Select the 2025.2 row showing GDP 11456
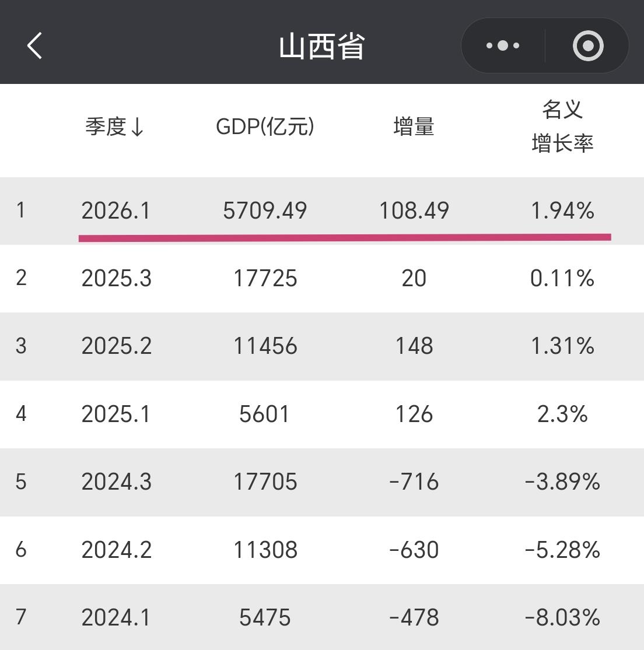 322,346
